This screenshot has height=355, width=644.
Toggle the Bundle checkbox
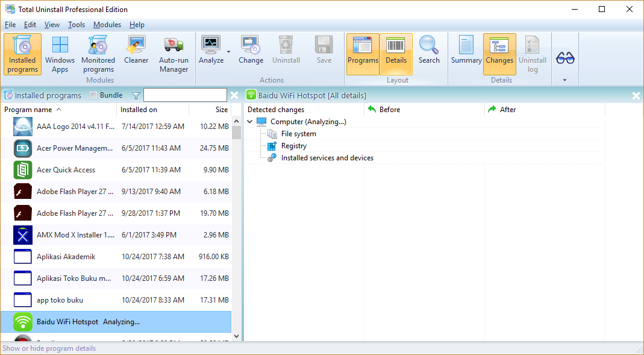93,95
